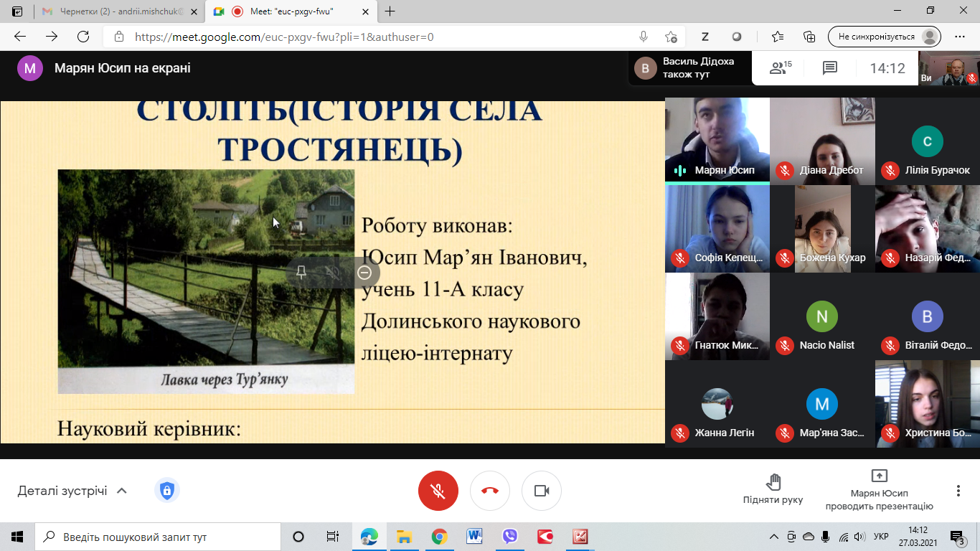This screenshot has width=980, height=551.
Task: Pin the presentation with the pin icon
Action: click(301, 273)
